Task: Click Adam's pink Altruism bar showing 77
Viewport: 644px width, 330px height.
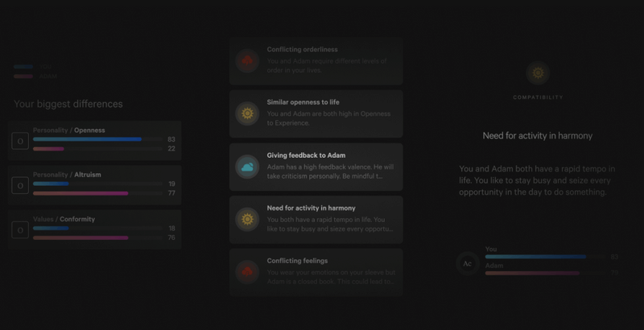Action: coord(80,193)
